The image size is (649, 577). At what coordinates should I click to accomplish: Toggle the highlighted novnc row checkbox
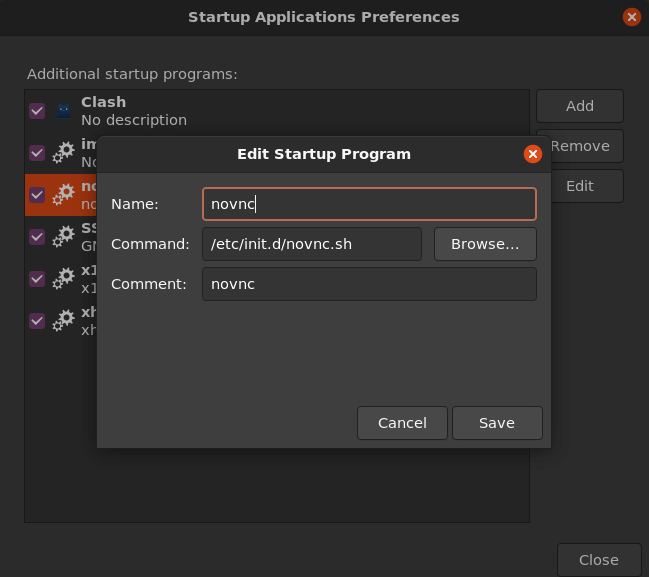[x=37, y=195]
